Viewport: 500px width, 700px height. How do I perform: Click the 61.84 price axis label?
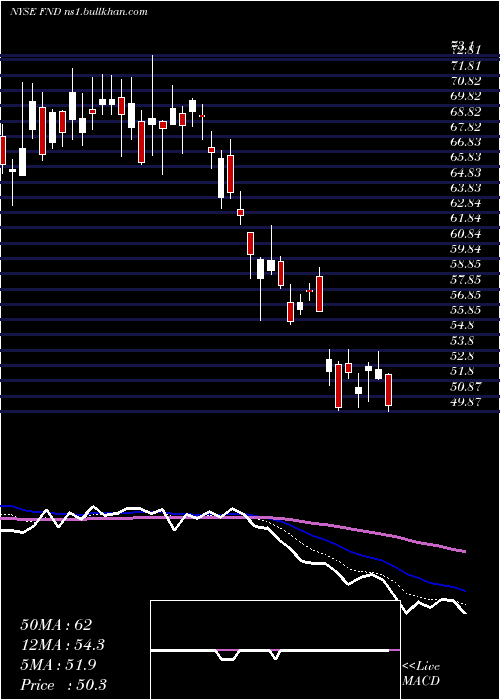pyautogui.click(x=466, y=218)
